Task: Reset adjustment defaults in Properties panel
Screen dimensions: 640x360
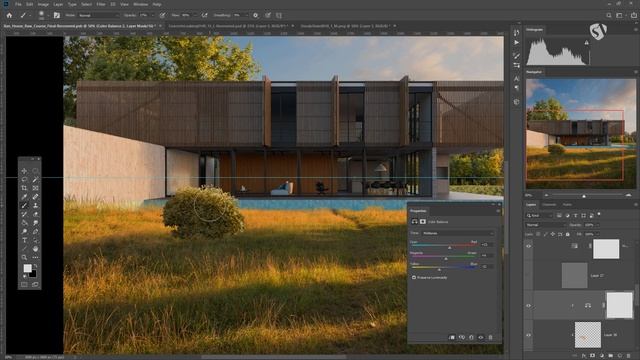Action: coord(471,338)
